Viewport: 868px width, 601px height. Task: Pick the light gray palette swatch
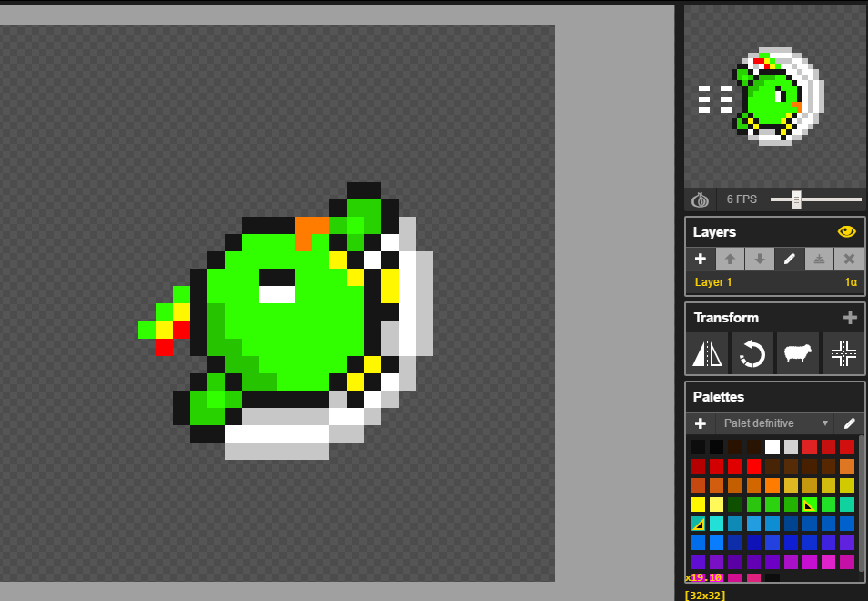(x=791, y=447)
